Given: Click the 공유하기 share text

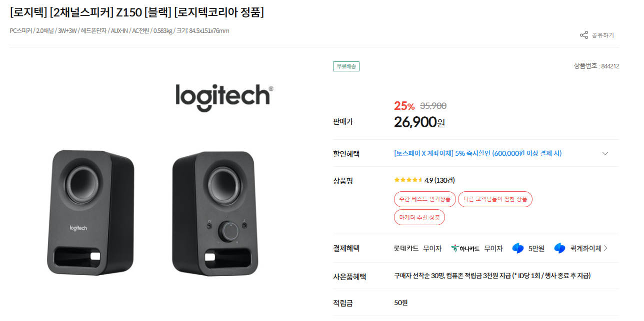Looking at the screenshot, I should (x=602, y=35).
